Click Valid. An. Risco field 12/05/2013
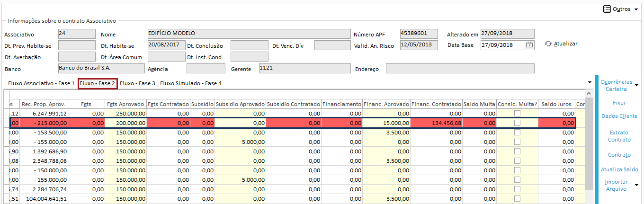 pyautogui.click(x=419, y=45)
